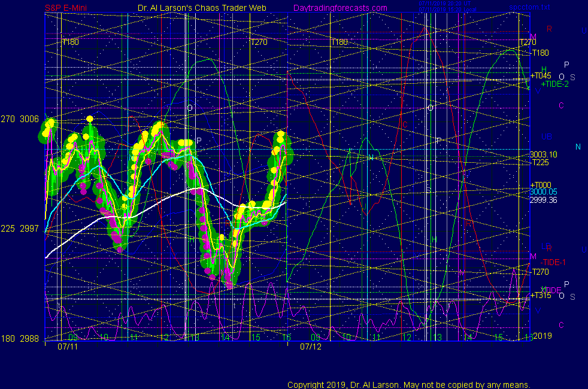Click the "270 3006" left axis label
The height and width of the screenshot is (389, 588).
tap(20, 119)
